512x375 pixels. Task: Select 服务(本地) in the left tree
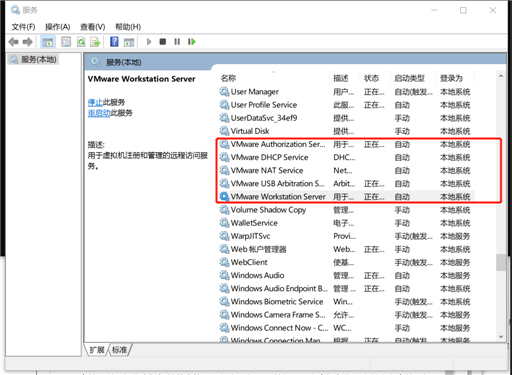coord(33,60)
